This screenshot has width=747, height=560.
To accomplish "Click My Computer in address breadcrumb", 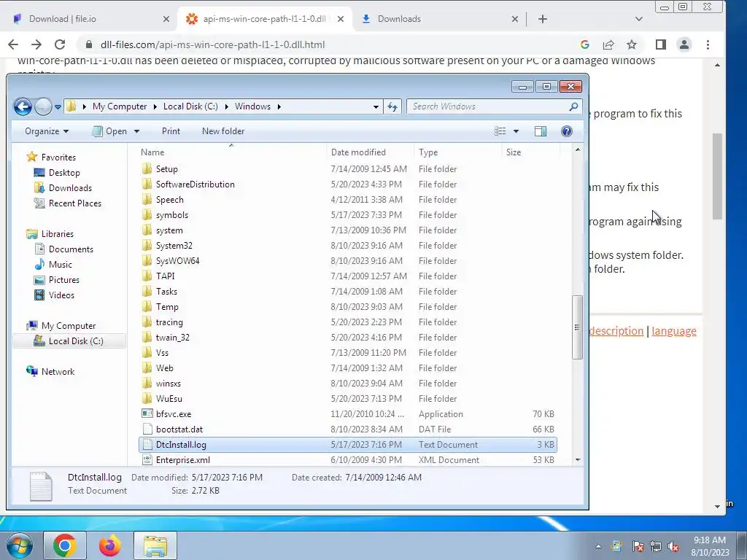I will click(120, 106).
